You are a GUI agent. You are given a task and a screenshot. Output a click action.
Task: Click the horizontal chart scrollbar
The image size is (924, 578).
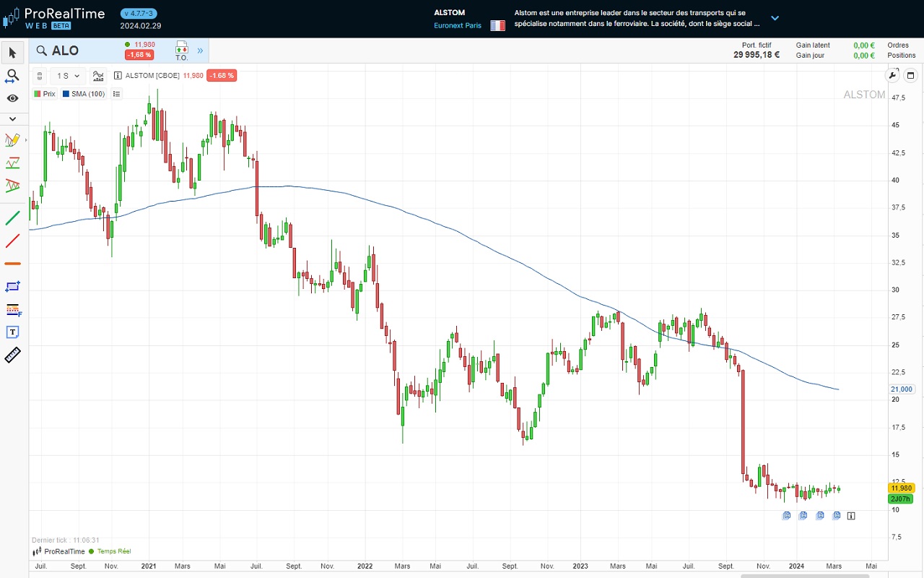tap(805, 575)
